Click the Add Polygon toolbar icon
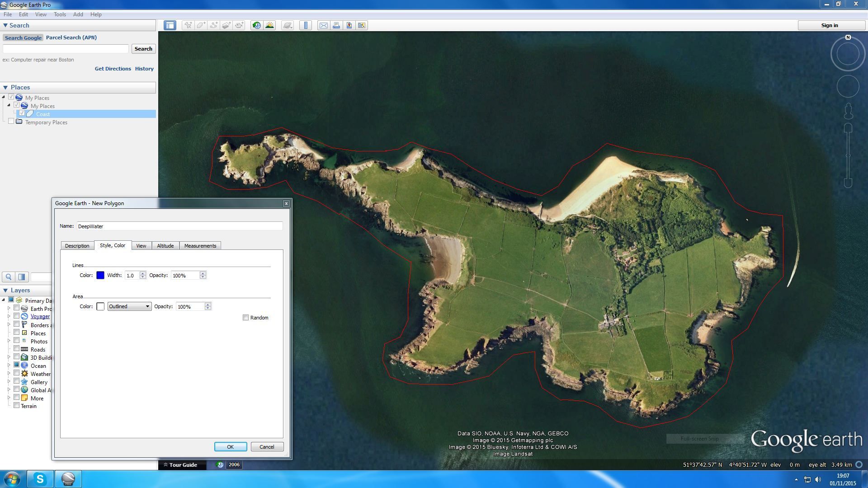This screenshot has width=868, height=488. tap(201, 25)
